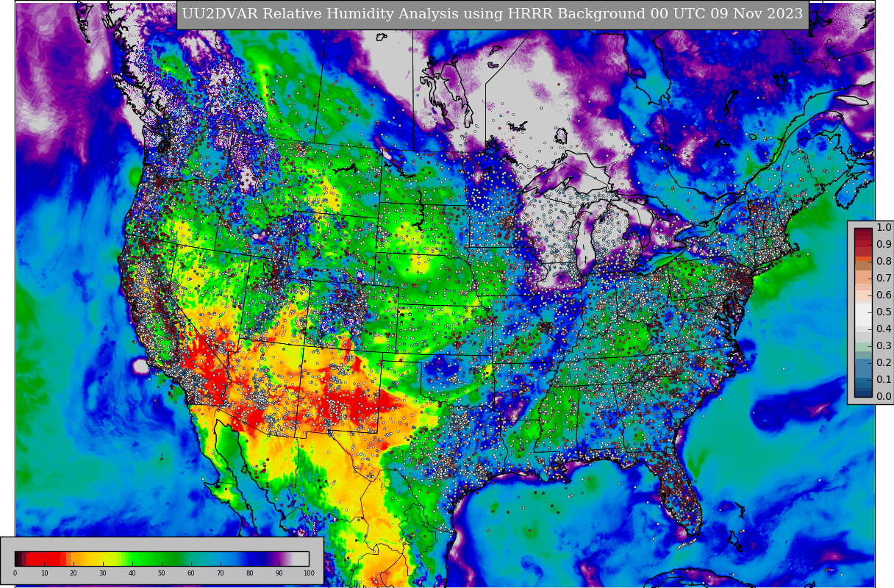Click the '0.3' label on right legend
The image size is (894, 588).
pyautogui.click(x=884, y=346)
